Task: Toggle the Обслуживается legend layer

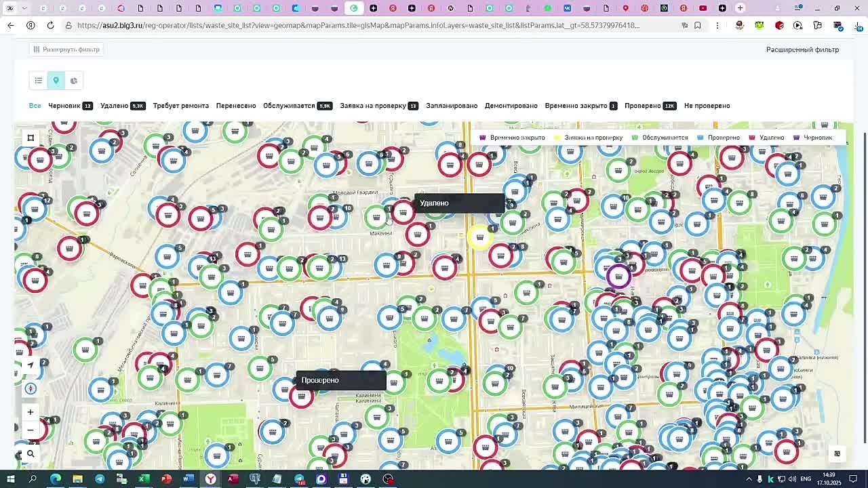Action: (660, 138)
